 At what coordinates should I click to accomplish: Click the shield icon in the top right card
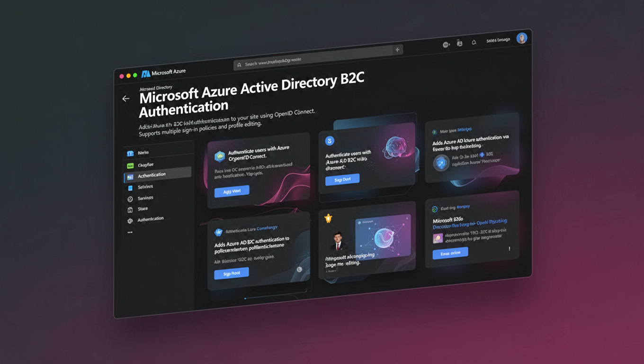point(441,163)
